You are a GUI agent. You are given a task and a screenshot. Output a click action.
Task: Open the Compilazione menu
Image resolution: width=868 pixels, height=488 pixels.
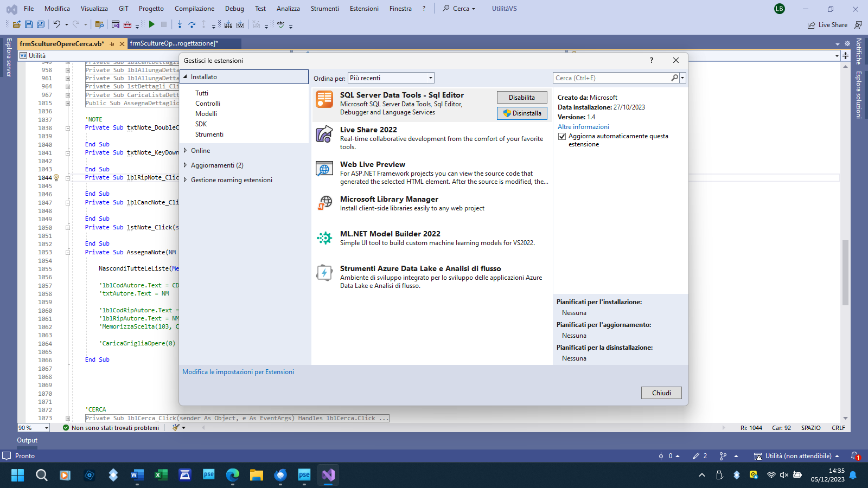[194, 9]
